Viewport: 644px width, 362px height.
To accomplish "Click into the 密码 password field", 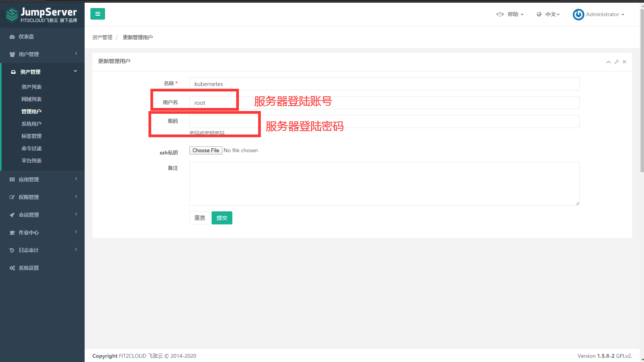I will click(x=384, y=121).
